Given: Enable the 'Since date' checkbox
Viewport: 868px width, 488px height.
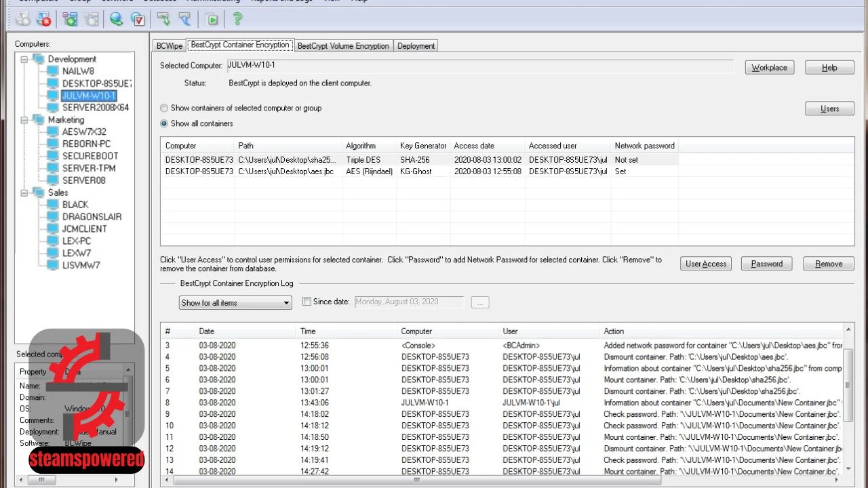Looking at the screenshot, I should (307, 302).
